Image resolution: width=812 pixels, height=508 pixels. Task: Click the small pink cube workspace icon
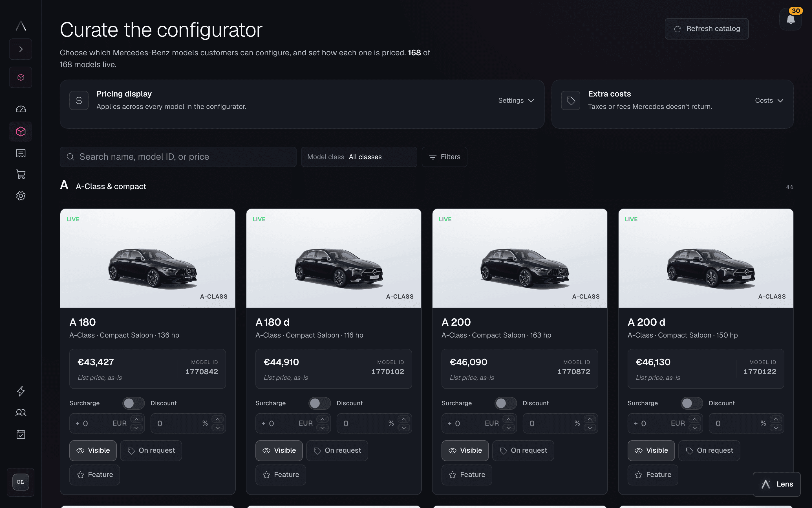[21, 77]
